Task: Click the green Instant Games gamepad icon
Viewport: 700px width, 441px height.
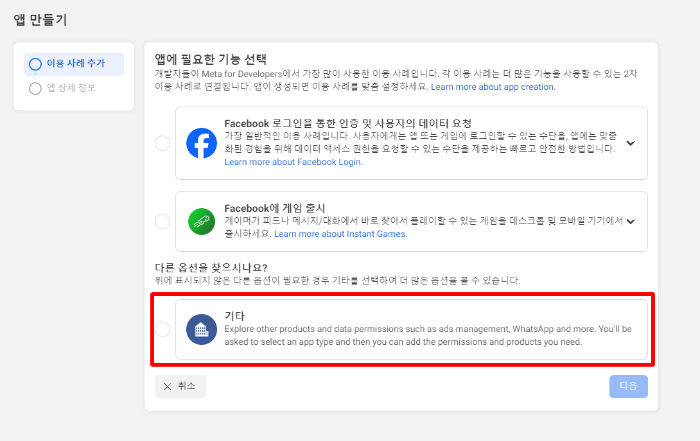Action: click(x=201, y=221)
